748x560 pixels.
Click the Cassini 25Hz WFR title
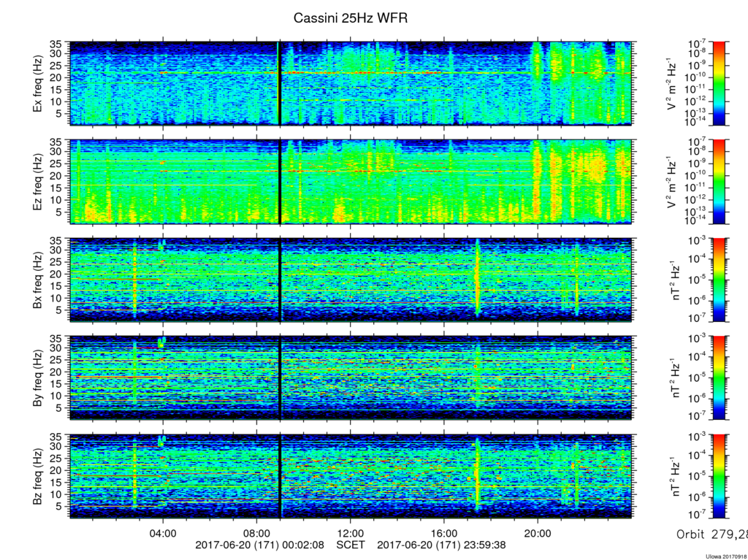coord(351,18)
